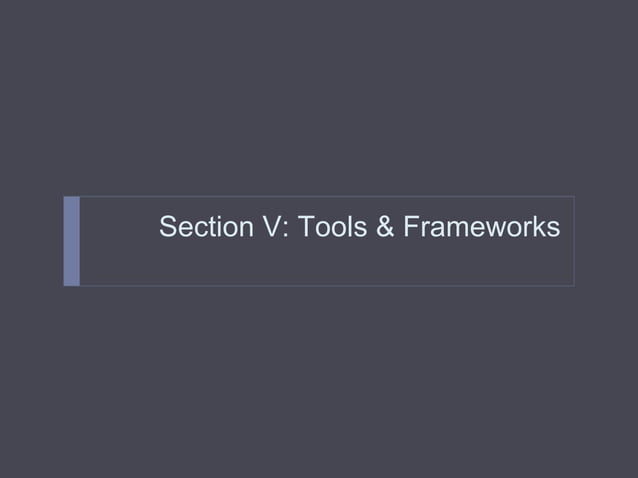Click the bottom-right corner of the slide
The image size is (638, 478).
pyautogui.click(x=634, y=474)
